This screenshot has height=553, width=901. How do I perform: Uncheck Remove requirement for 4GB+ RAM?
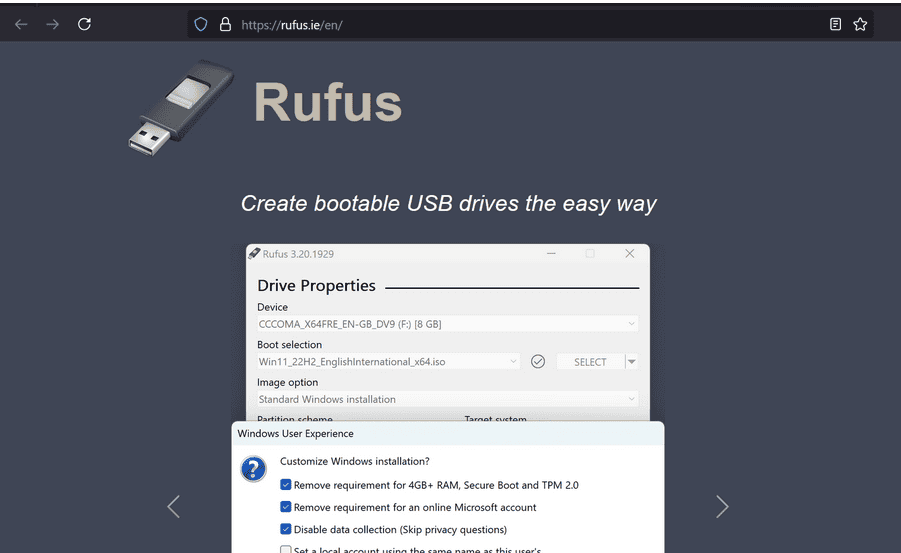286,485
